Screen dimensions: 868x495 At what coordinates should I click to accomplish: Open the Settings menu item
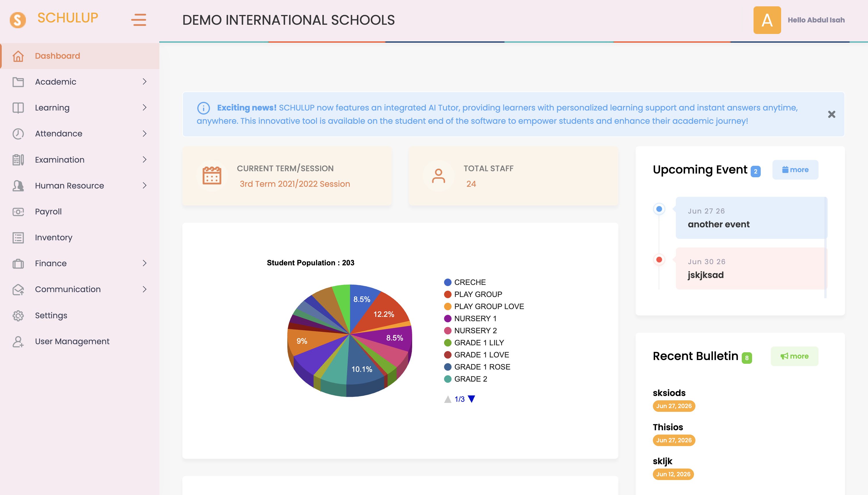click(x=79, y=315)
